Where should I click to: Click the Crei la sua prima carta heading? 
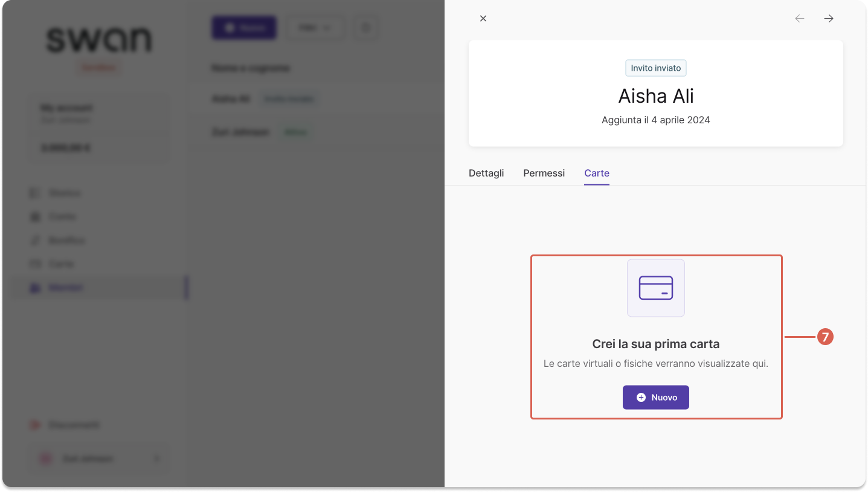point(656,345)
